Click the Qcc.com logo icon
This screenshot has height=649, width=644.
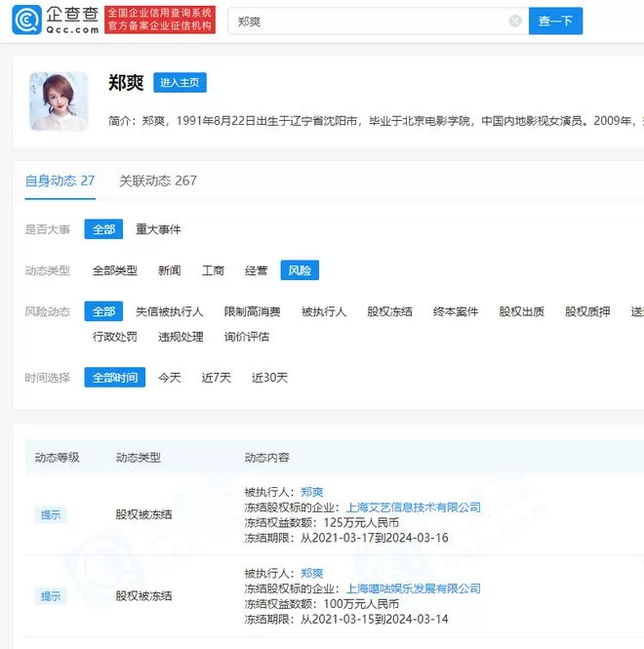coord(27,20)
